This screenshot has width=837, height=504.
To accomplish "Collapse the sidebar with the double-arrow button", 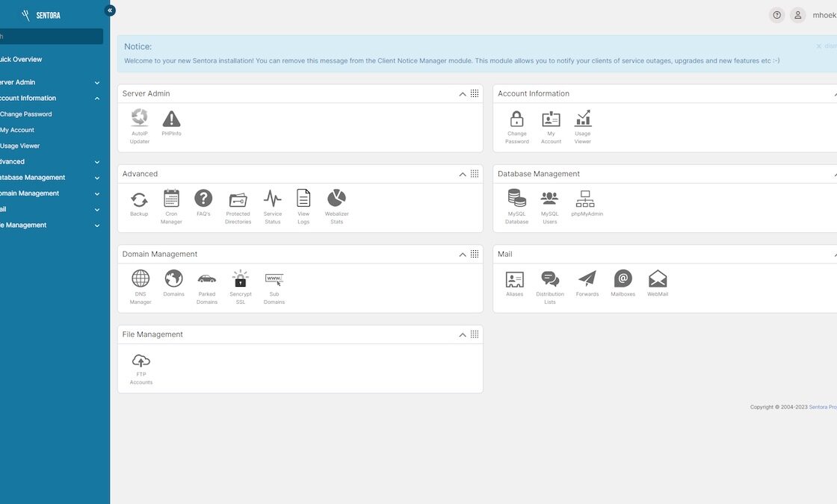I will pos(110,10).
